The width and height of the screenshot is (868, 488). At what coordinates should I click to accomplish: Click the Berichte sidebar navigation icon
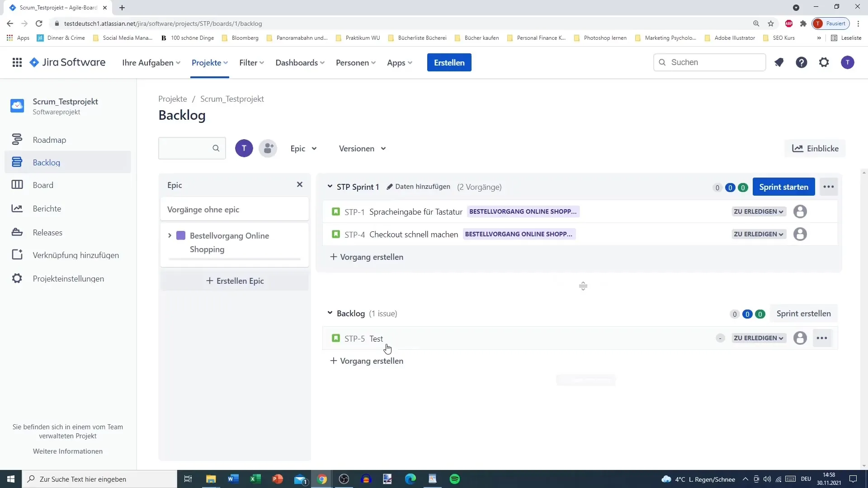pyautogui.click(x=17, y=209)
